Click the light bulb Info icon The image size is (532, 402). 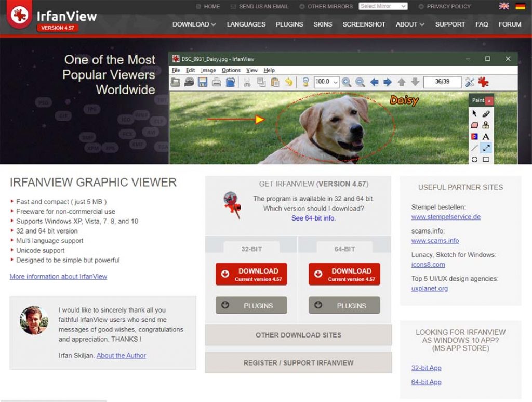click(x=305, y=82)
